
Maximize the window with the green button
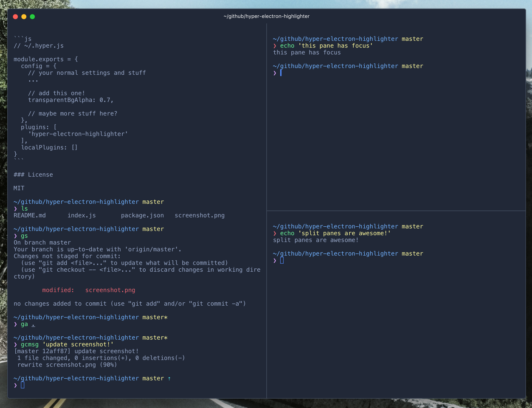pos(32,17)
